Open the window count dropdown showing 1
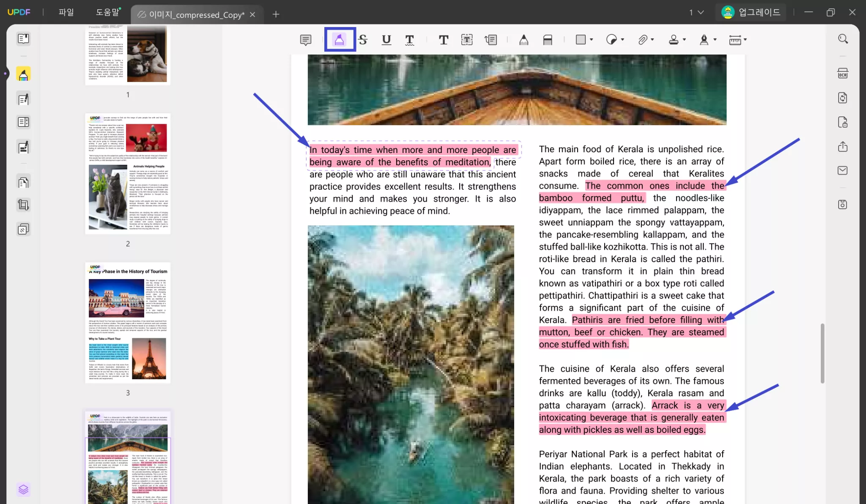The image size is (866, 504). click(x=696, y=12)
